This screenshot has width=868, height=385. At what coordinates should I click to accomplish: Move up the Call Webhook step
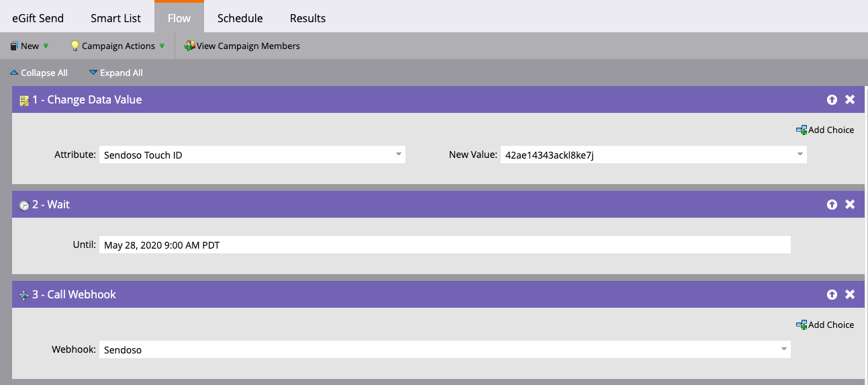832,294
